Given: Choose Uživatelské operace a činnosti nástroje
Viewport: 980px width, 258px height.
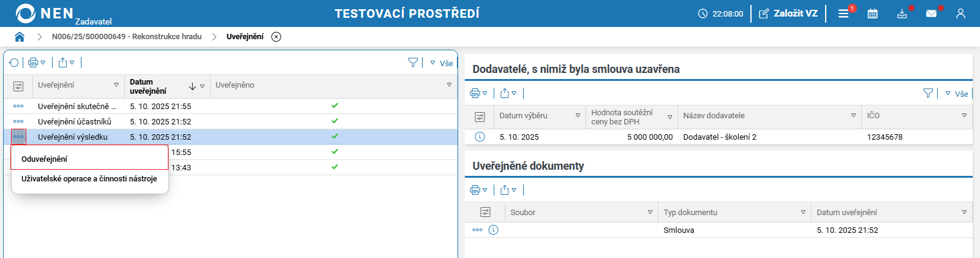Looking at the screenshot, I should click(x=89, y=179).
